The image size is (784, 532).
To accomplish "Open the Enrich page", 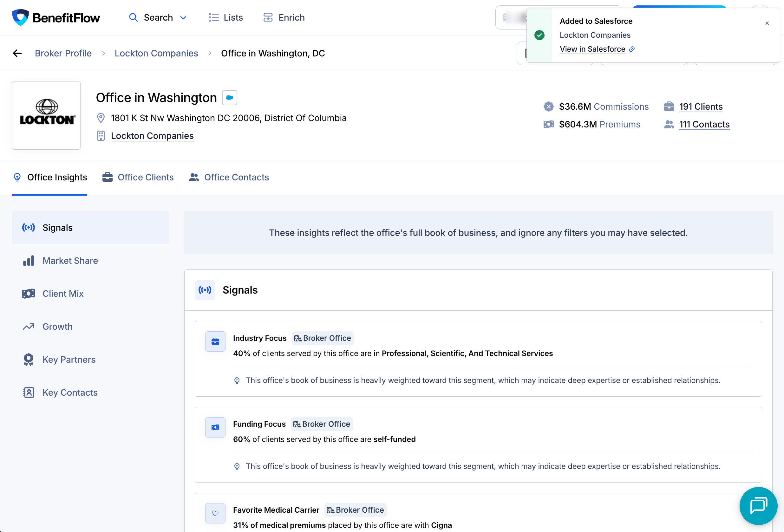I will pyautogui.click(x=284, y=17).
